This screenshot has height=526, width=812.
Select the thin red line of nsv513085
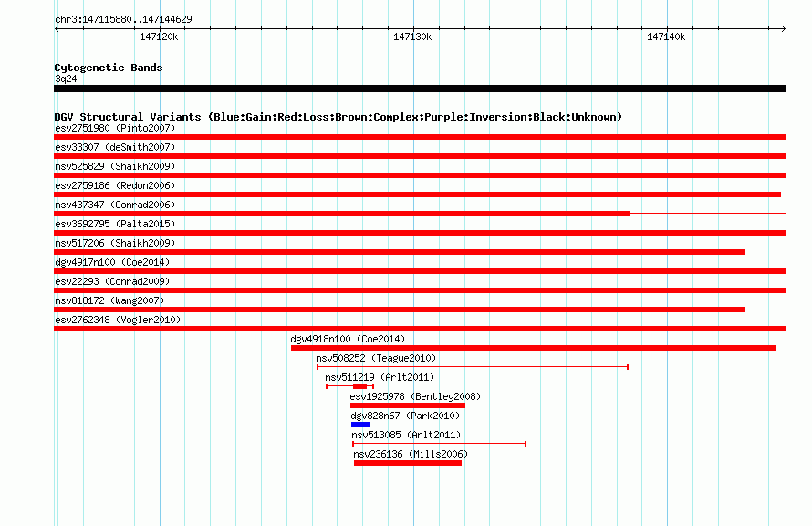[439, 444]
